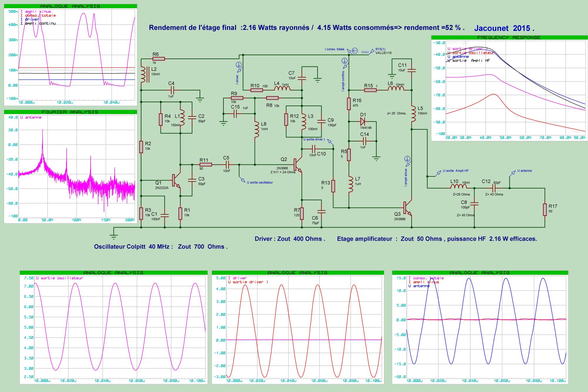Click the I driver current probe

click(239, 64)
